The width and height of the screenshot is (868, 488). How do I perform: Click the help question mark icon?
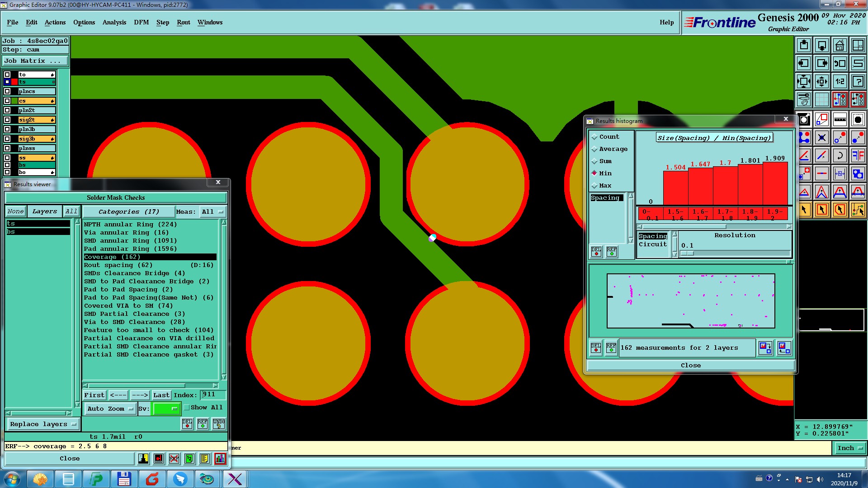[858, 81]
